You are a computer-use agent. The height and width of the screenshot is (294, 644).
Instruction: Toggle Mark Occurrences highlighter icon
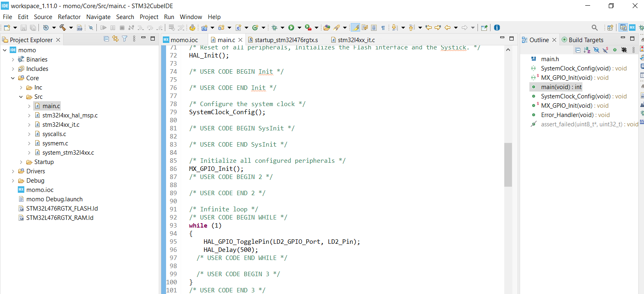[355, 28]
